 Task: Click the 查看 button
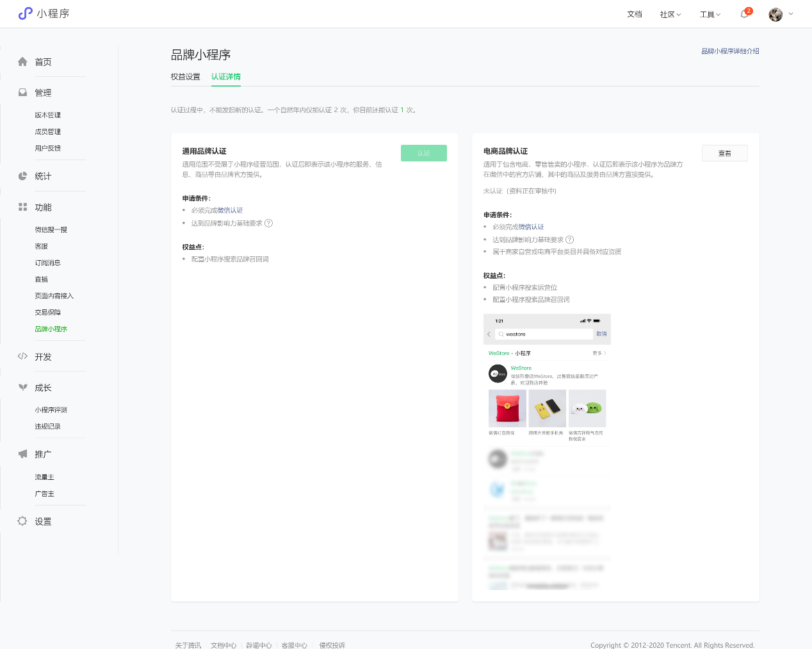(x=724, y=153)
